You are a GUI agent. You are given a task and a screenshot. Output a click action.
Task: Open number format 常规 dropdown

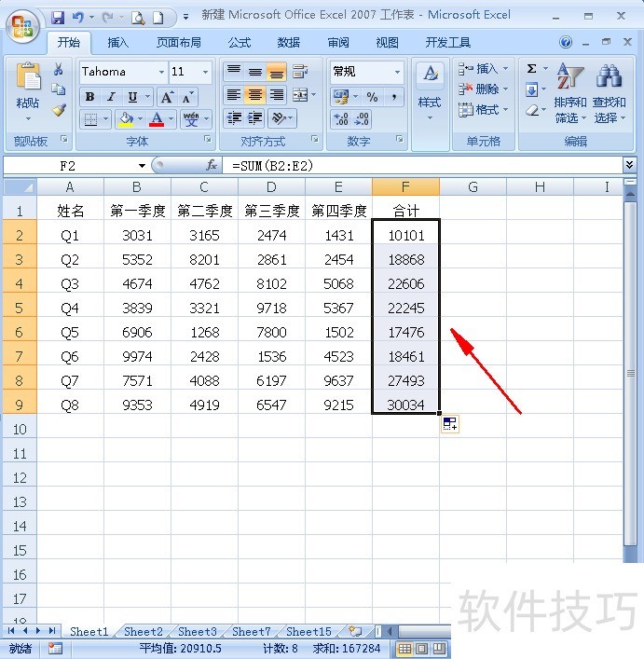[397, 72]
